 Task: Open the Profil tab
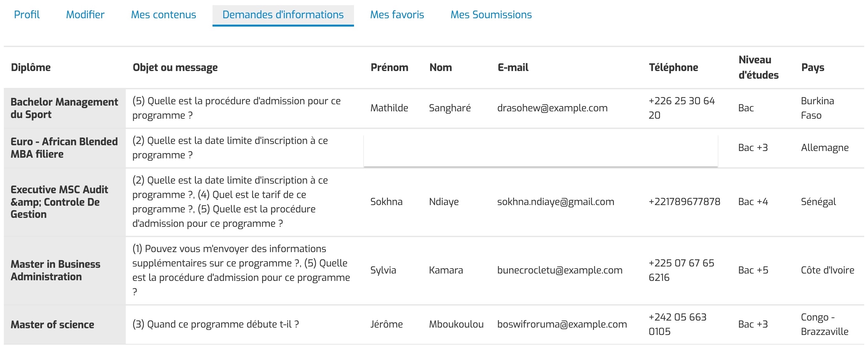pyautogui.click(x=27, y=15)
